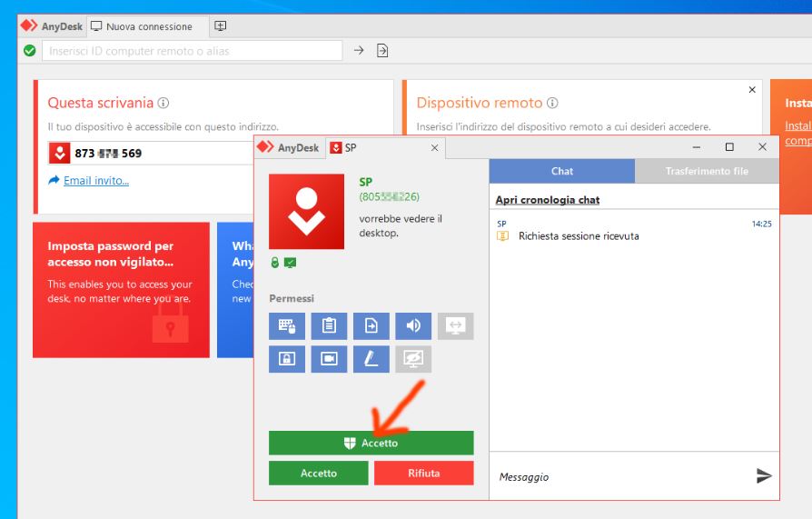Reject the request with Rifiuta

(423, 473)
